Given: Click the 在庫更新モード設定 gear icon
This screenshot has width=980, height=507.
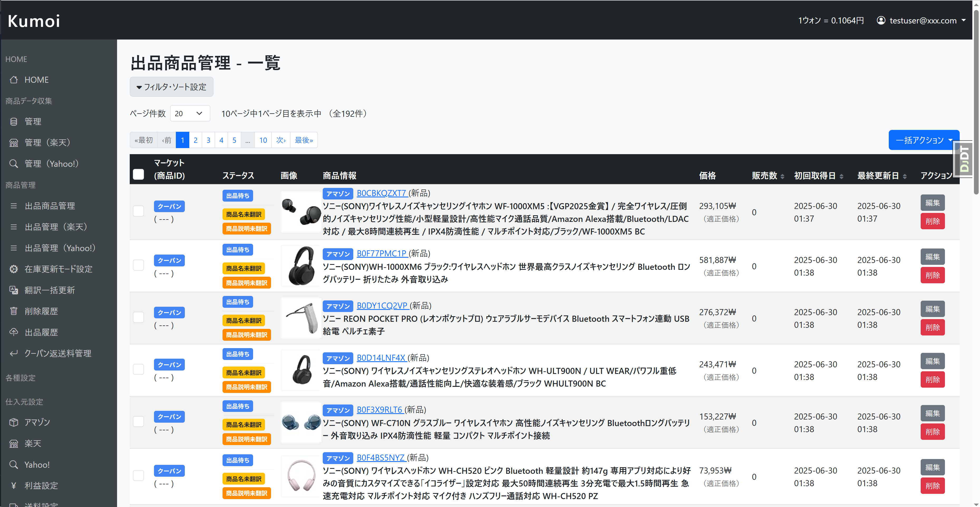Looking at the screenshot, I should (x=14, y=269).
